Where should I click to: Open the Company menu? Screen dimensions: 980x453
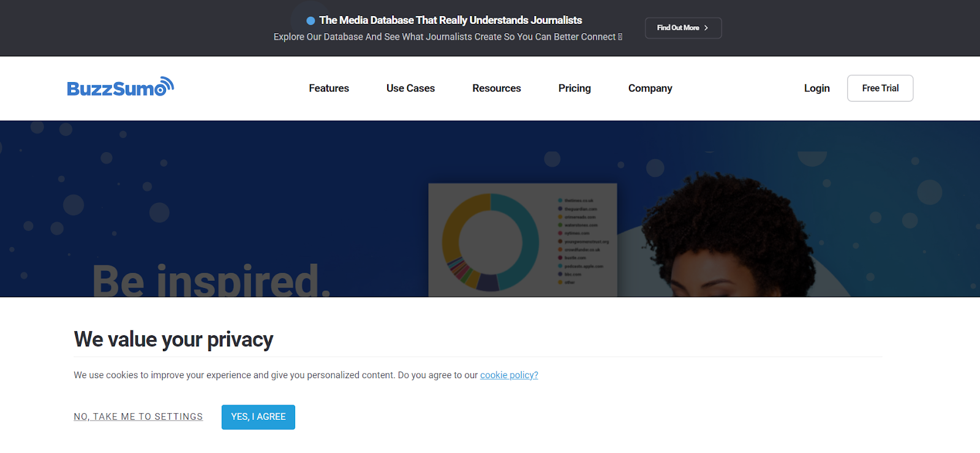point(650,88)
